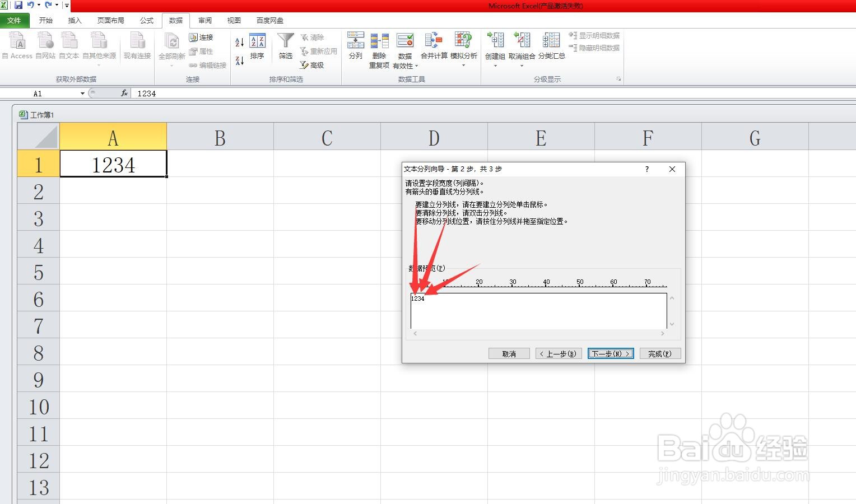Click preview horizontal scrollbar right arrow
This screenshot has width=856, height=504.
[x=663, y=334]
